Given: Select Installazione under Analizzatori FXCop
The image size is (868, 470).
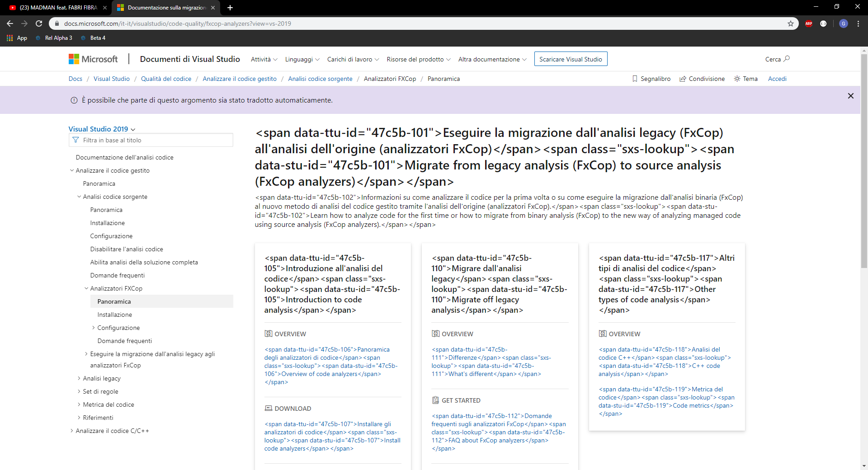Looking at the screenshot, I should (x=114, y=315).
